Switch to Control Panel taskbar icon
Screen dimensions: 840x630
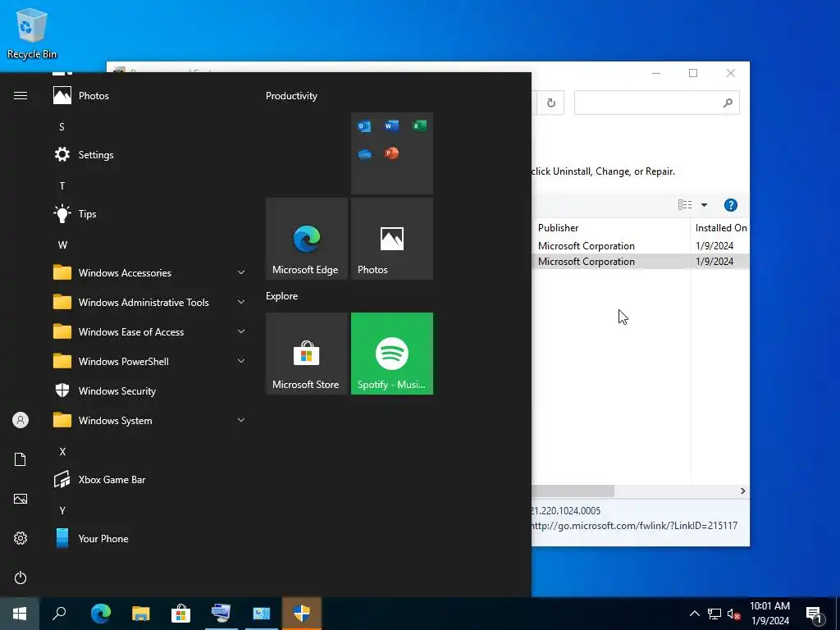pos(262,614)
